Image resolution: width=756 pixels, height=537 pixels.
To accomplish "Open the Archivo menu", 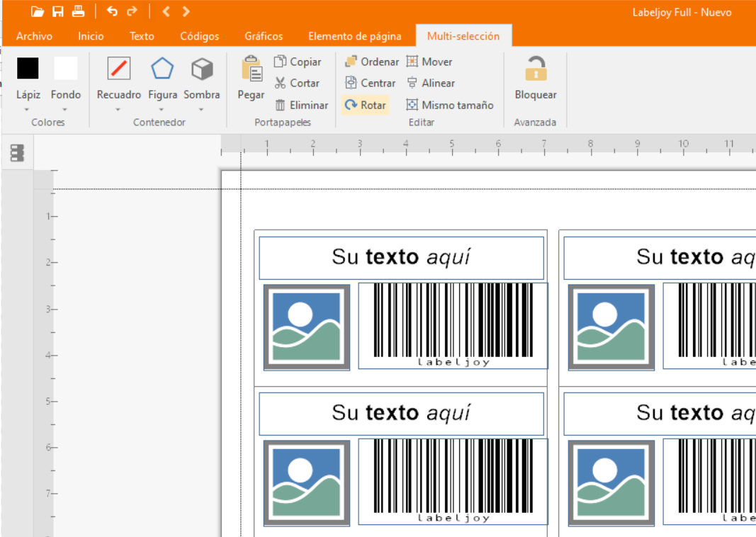I will pos(34,36).
